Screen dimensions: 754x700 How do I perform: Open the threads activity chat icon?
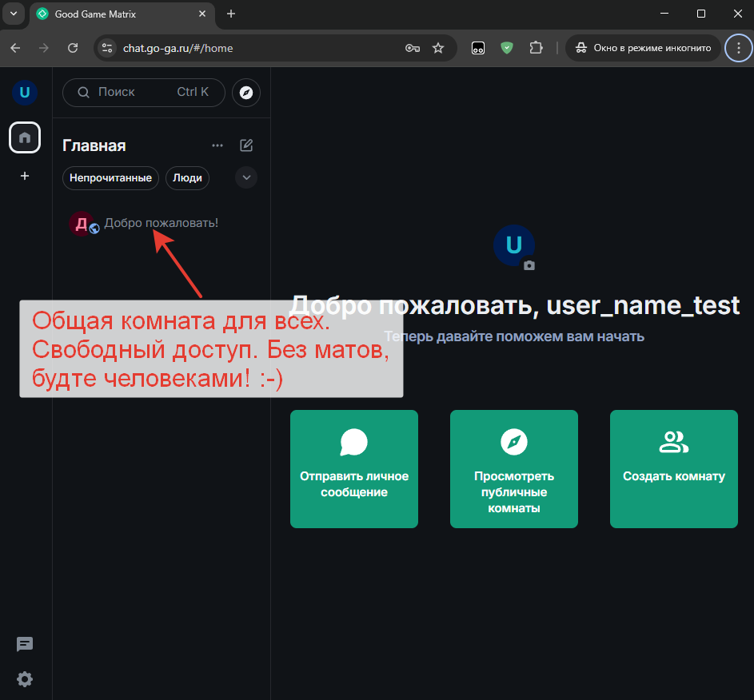point(25,644)
